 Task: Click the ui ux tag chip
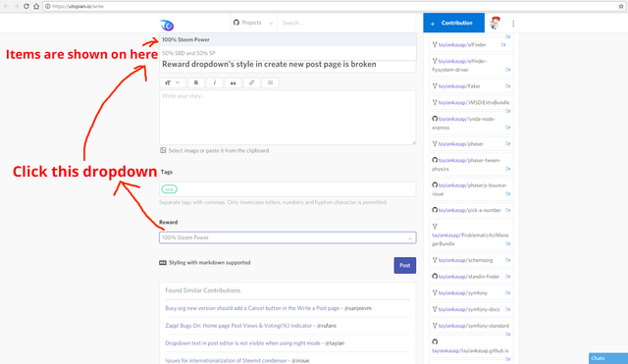[170, 189]
